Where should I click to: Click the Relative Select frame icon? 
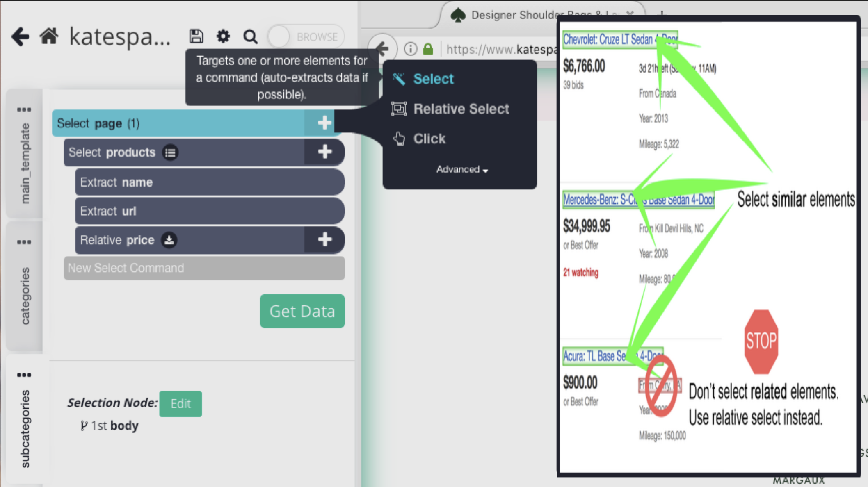pos(399,109)
